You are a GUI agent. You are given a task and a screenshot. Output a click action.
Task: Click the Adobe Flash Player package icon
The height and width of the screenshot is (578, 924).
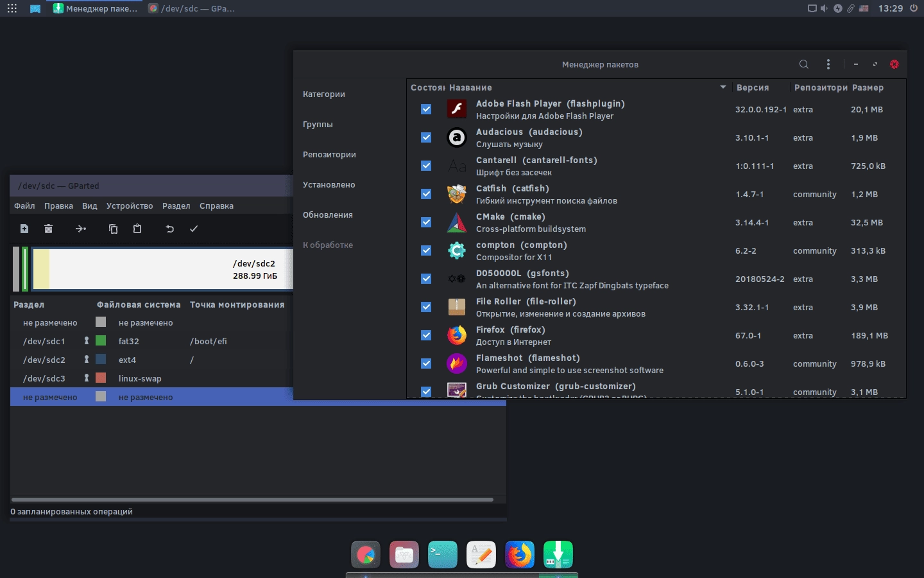pyautogui.click(x=457, y=109)
